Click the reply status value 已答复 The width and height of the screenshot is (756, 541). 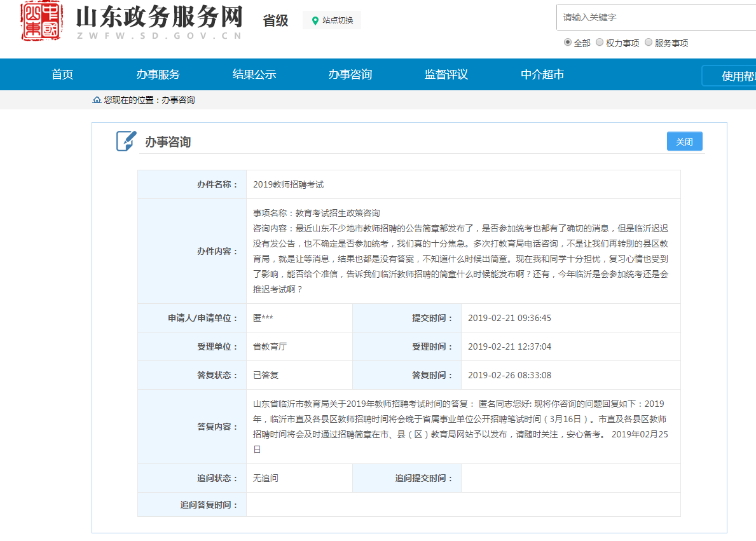point(266,374)
